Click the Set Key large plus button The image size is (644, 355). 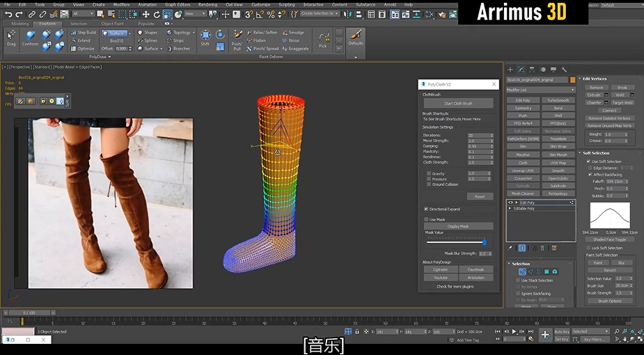545,335
